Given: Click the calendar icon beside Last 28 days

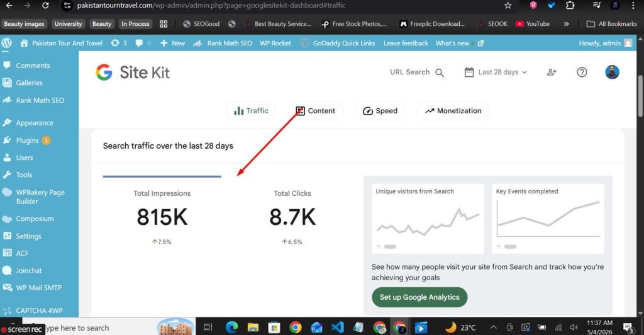Looking at the screenshot, I should click(x=469, y=72).
